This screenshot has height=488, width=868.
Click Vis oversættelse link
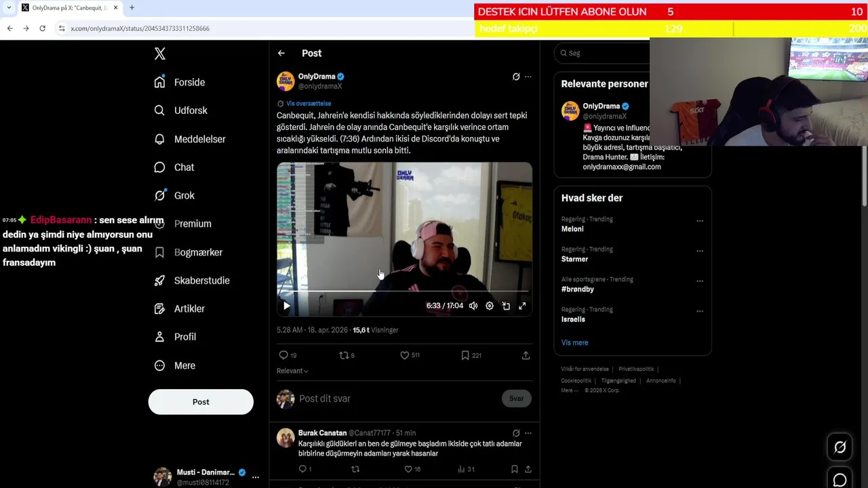pos(309,104)
